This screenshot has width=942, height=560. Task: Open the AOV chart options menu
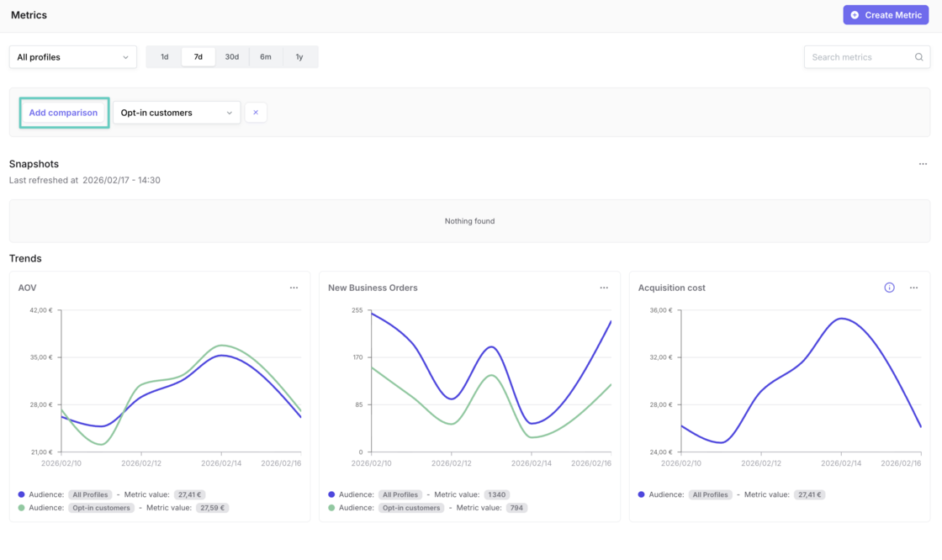tap(294, 288)
